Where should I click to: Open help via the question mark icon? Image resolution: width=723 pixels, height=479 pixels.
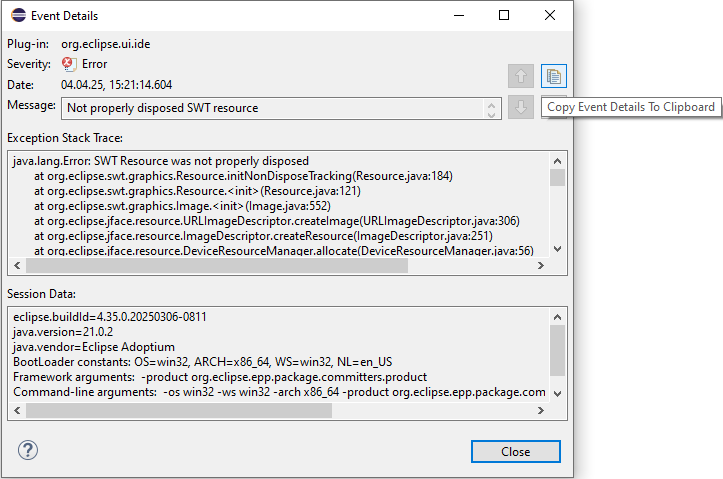click(x=28, y=451)
